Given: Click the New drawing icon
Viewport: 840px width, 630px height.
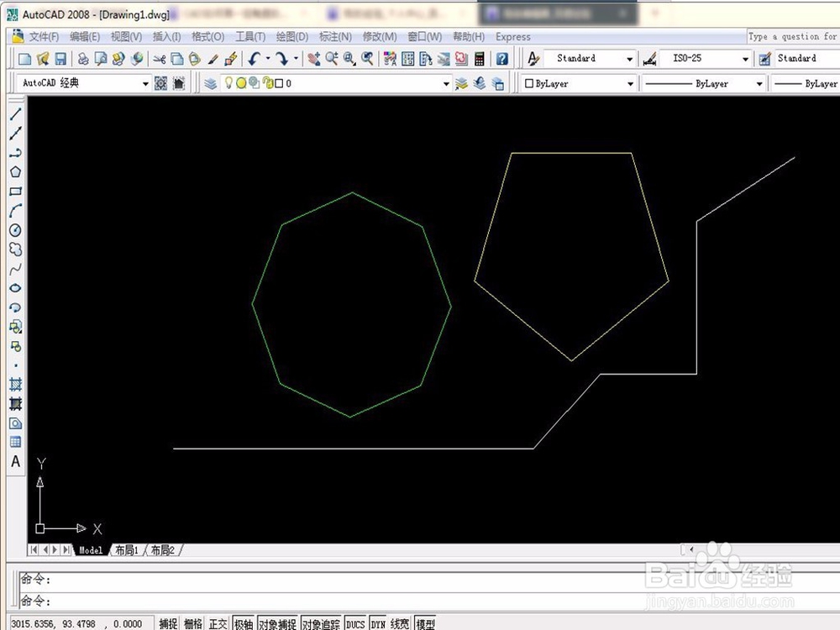Looking at the screenshot, I should pos(24,59).
